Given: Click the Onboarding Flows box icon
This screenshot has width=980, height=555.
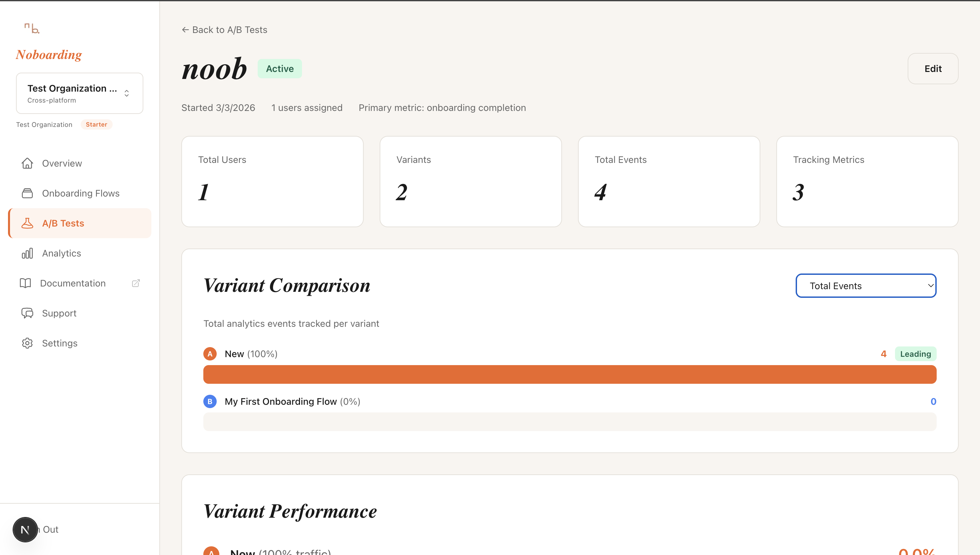Looking at the screenshot, I should (x=27, y=193).
